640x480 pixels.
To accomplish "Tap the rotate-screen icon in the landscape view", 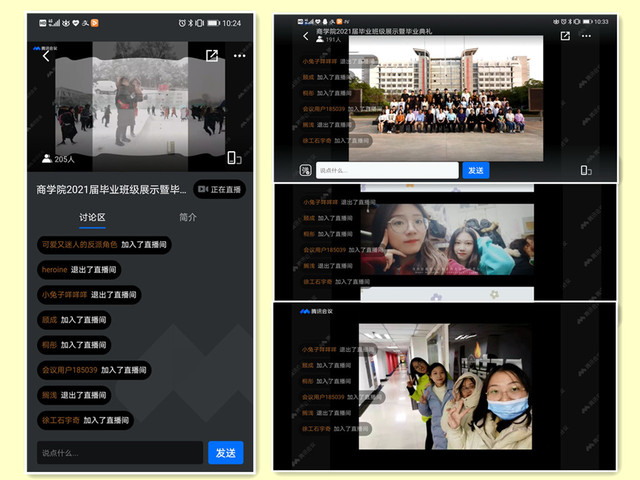I will (586, 170).
